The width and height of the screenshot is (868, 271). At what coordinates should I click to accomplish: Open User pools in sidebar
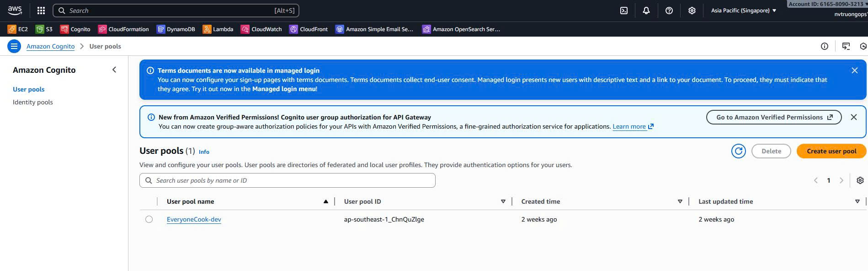tap(29, 89)
